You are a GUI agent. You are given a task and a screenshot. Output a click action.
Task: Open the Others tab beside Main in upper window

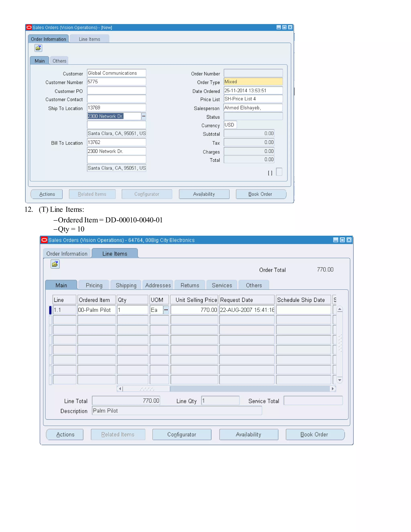point(59,61)
